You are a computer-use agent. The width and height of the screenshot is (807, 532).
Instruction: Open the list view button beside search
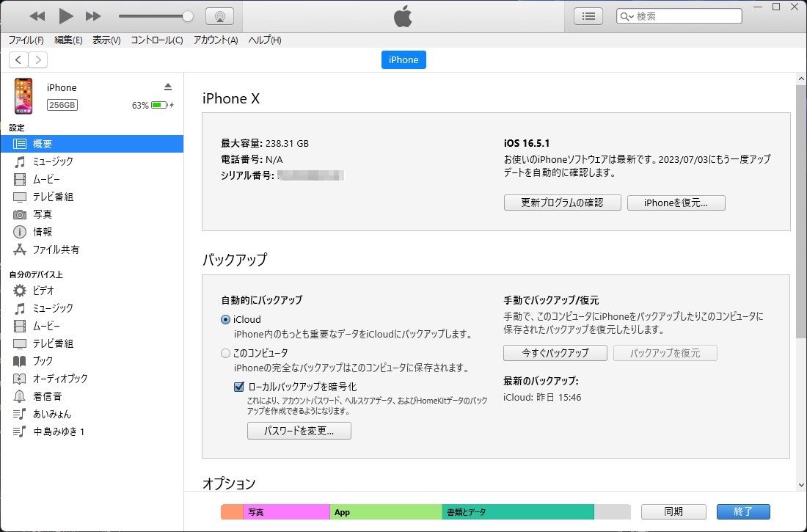(x=588, y=16)
